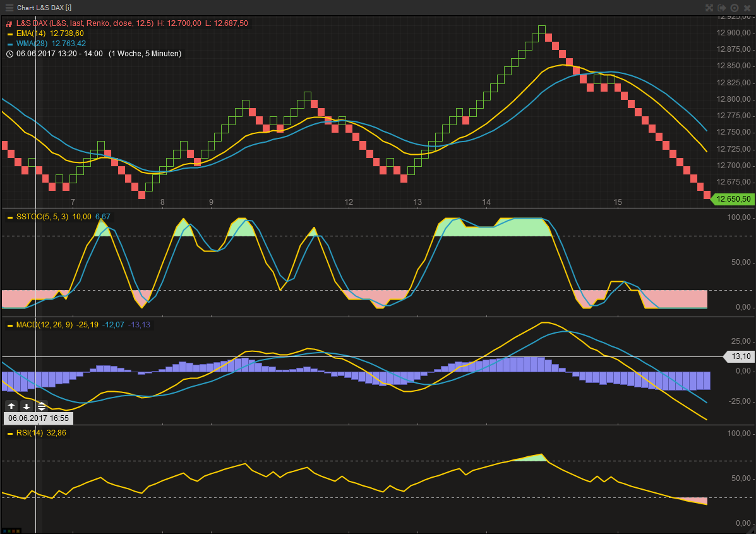Click the detach window icon in titlebar

[x=721, y=8]
